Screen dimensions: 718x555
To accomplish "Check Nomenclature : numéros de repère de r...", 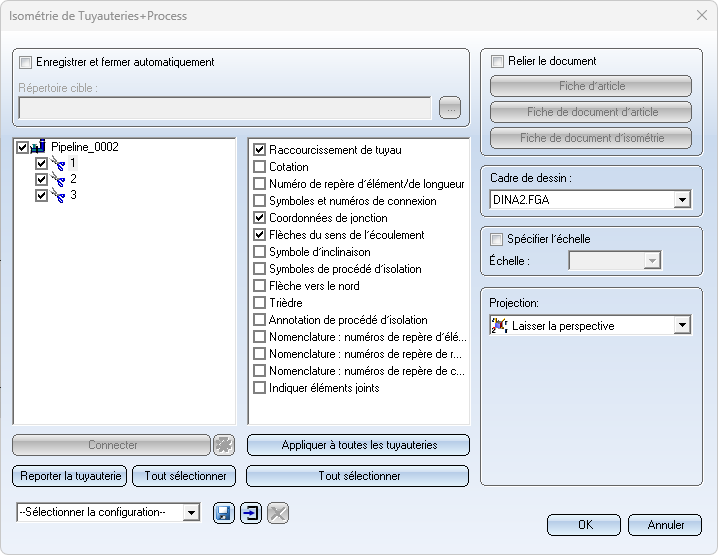I will click(260, 354).
